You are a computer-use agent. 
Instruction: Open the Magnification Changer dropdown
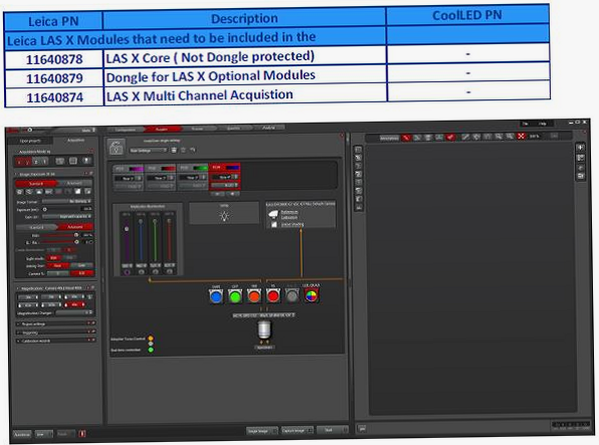click(74, 312)
